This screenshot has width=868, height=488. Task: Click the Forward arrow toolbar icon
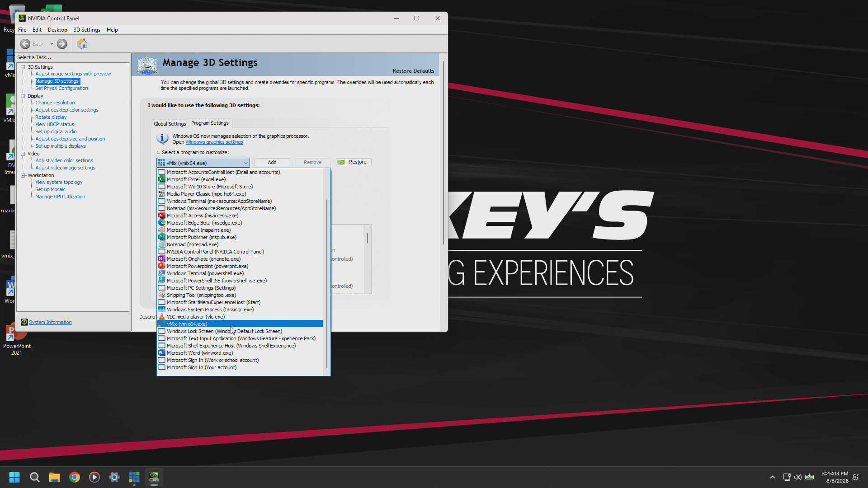click(62, 44)
